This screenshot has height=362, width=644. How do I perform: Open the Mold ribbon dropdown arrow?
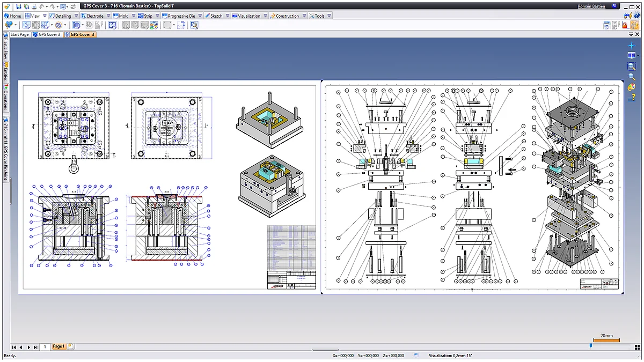(133, 16)
